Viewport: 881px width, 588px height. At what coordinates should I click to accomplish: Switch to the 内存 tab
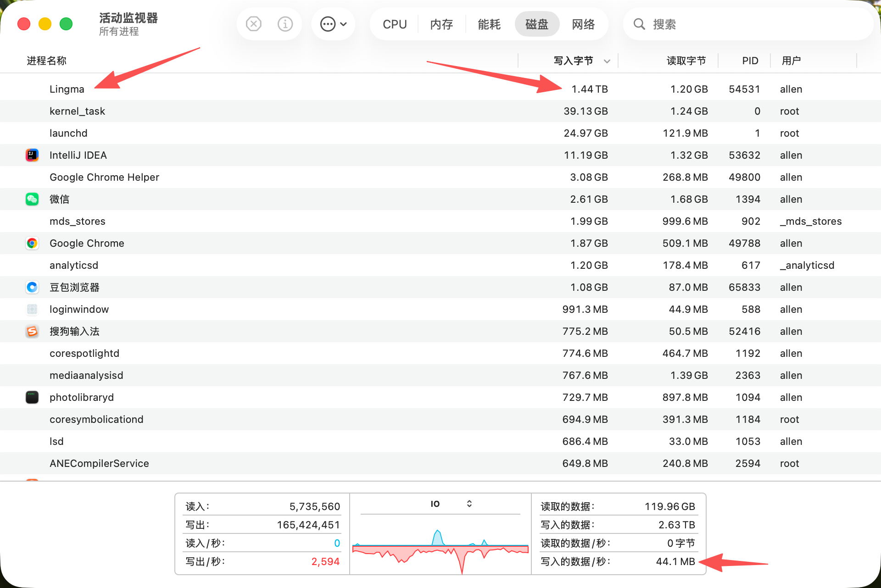click(441, 24)
